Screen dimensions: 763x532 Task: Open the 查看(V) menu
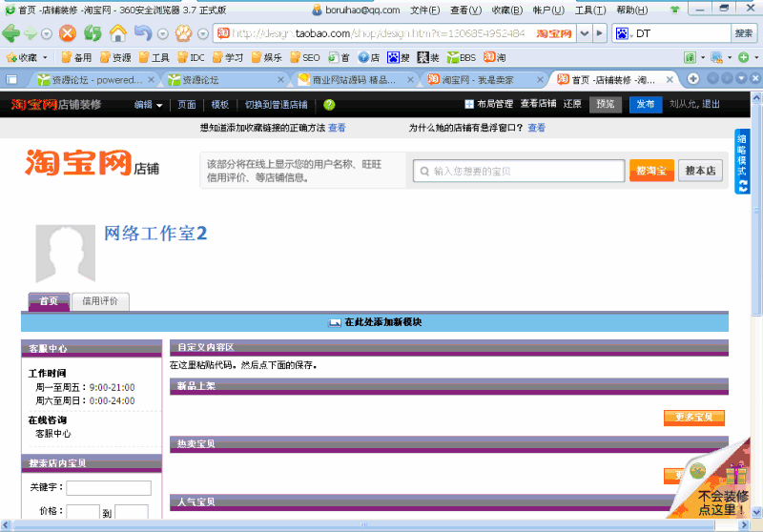coord(465,10)
